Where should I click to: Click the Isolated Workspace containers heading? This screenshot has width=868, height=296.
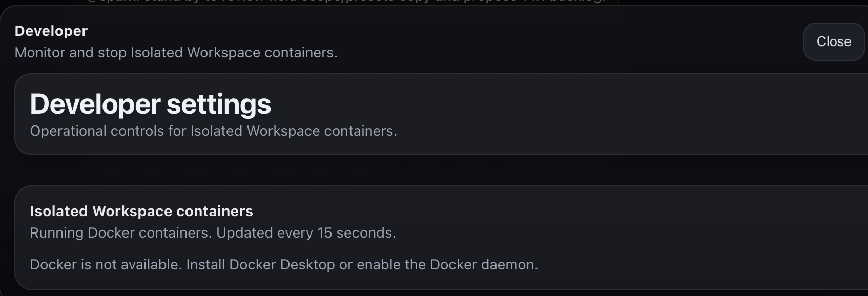(141, 210)
